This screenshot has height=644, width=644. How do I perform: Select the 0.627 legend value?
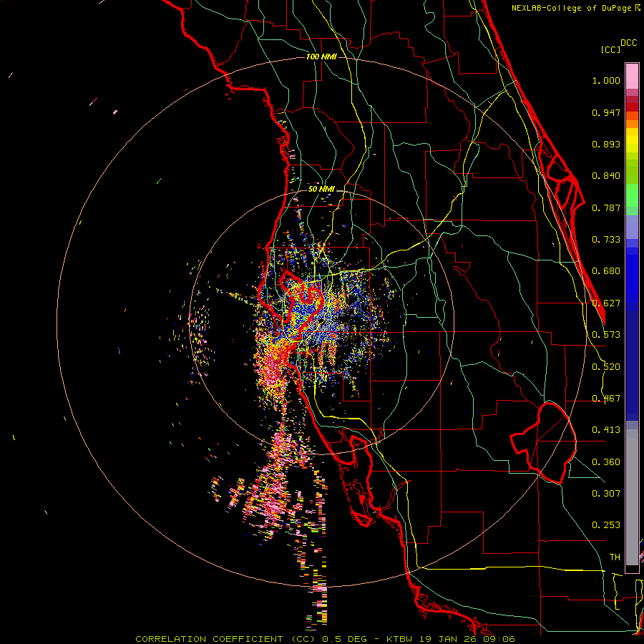pos(606,303)
